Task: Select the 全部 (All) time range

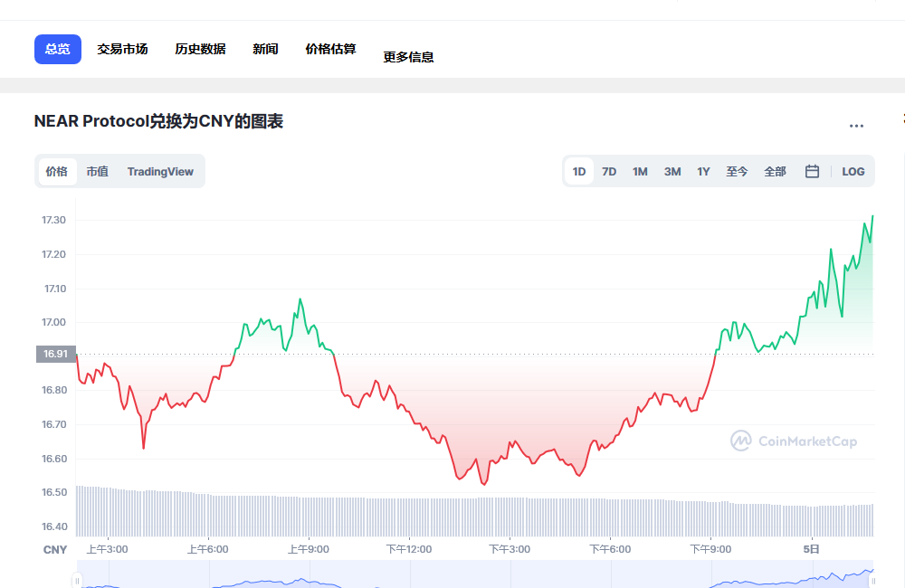Action: click(x=775, y=171)
